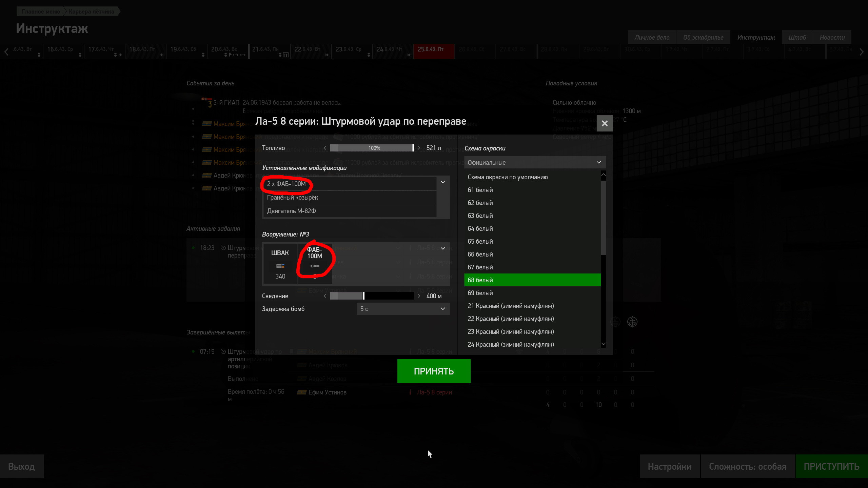Expand armament preset dropdown arrow
The width and height of the screenshot is (868, 488).
coord(443,248)
